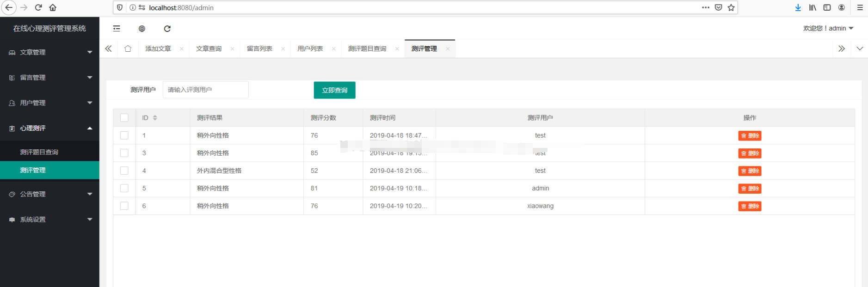Toggle the browser sidebar icon
This screenshot has width=868, height=287.
click(x=827, y=7)
